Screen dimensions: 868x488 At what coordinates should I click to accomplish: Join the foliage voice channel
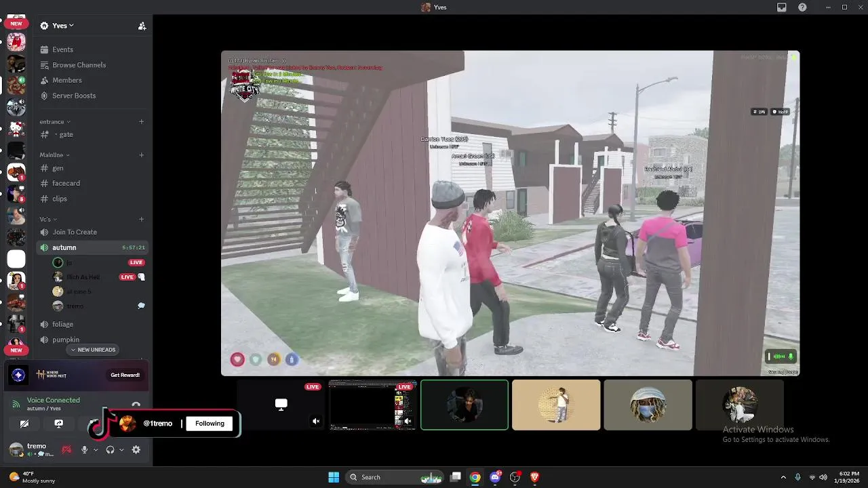[92, 324]
